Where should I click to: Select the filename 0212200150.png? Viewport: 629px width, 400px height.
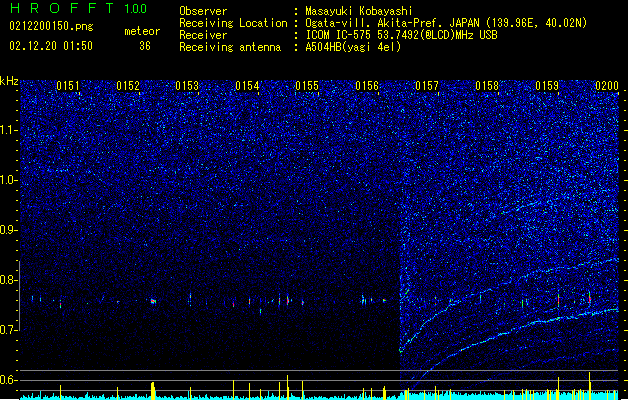51,26
